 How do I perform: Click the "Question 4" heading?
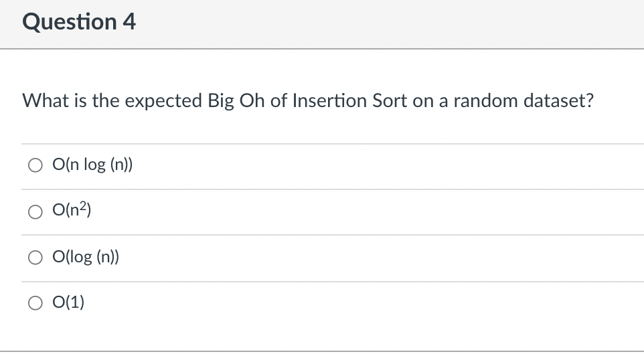point(79,22)
